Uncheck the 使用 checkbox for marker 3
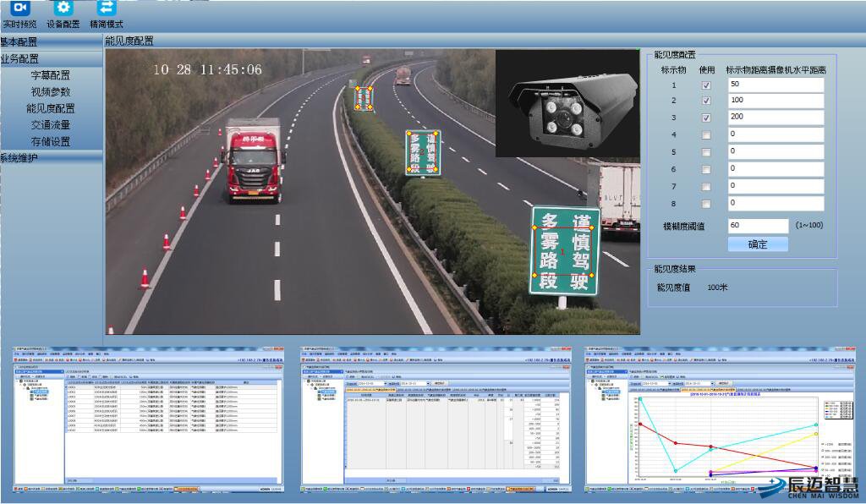 point(706,118)
